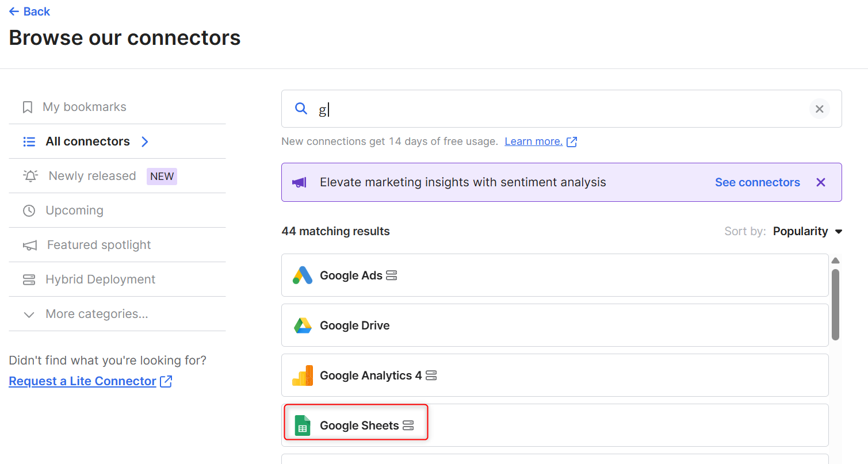This screenshot has width=868, height=464.
Task: Click hybrid deployment icon next to Google Ads
Action: click(392, 275)
